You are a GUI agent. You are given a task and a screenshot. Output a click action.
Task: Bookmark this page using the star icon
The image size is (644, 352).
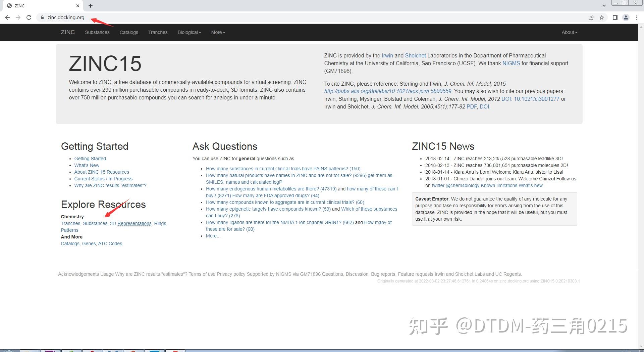(x=602, y=17)
